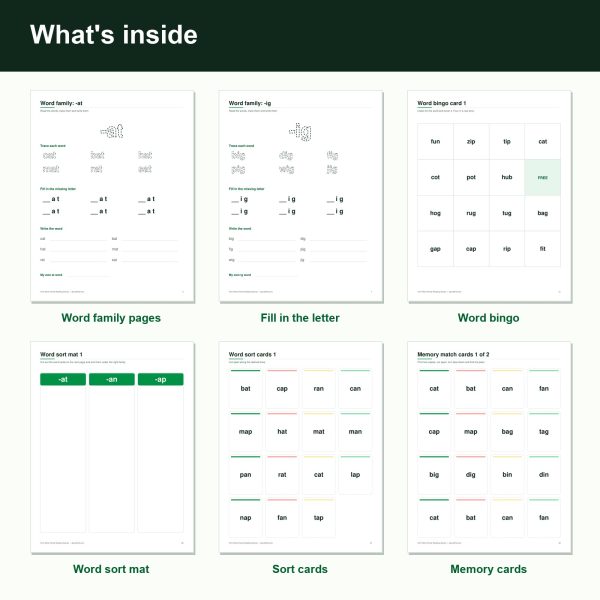Image resolution: width=600 pixels, height=600 pixels.
Task: Select the green -ap column header
Action: [161, 379]
